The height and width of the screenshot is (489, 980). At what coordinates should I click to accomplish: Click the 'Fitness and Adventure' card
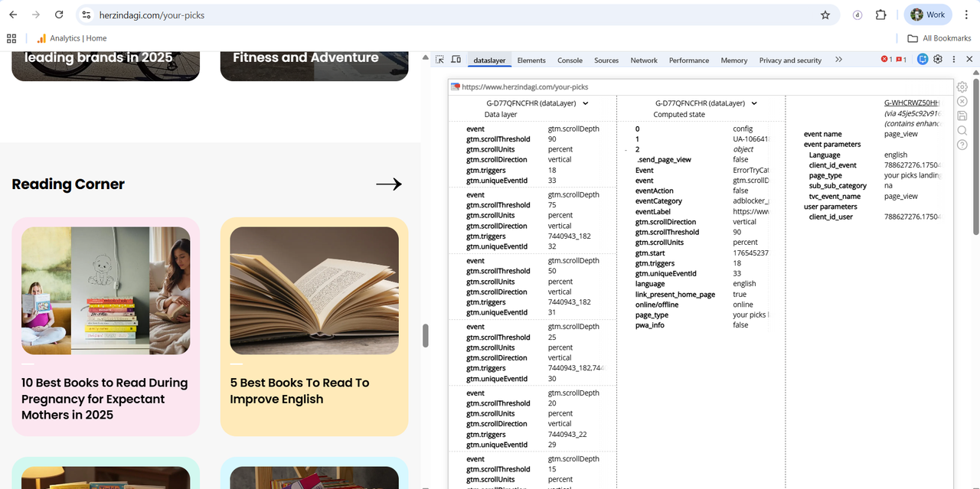(x=314, y=66)
